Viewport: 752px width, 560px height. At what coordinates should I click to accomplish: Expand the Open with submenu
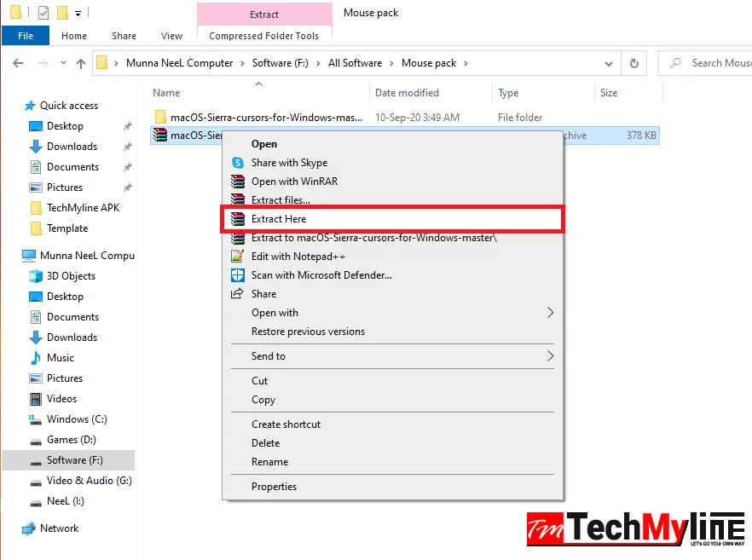coord(275,312)
